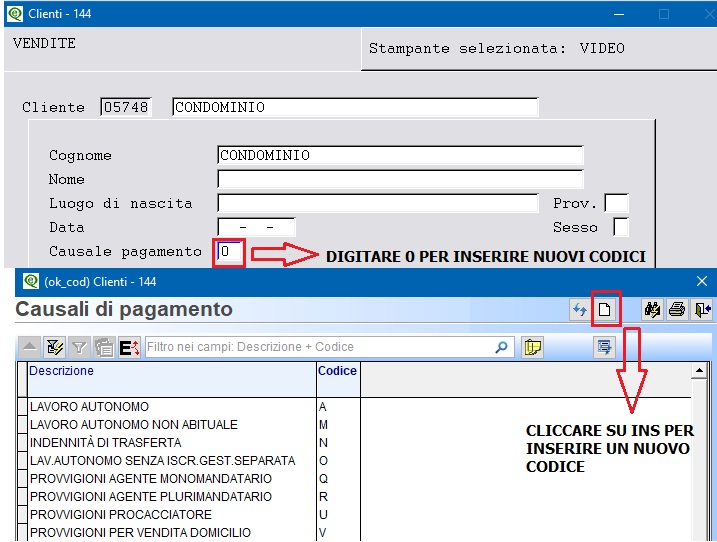Viewport: 717px width, 542px height.
Task: Click code cell V
Action: 338,532
